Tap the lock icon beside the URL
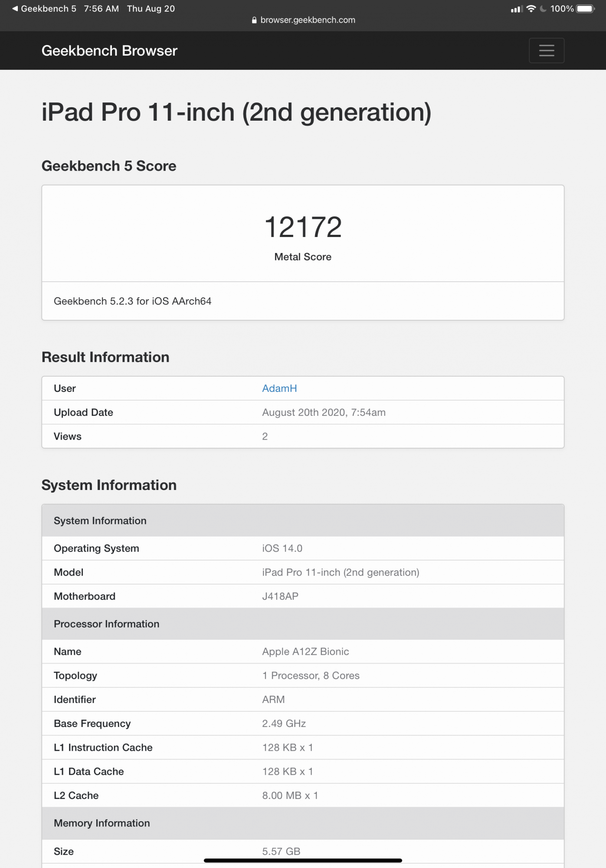 coord(254,20)
